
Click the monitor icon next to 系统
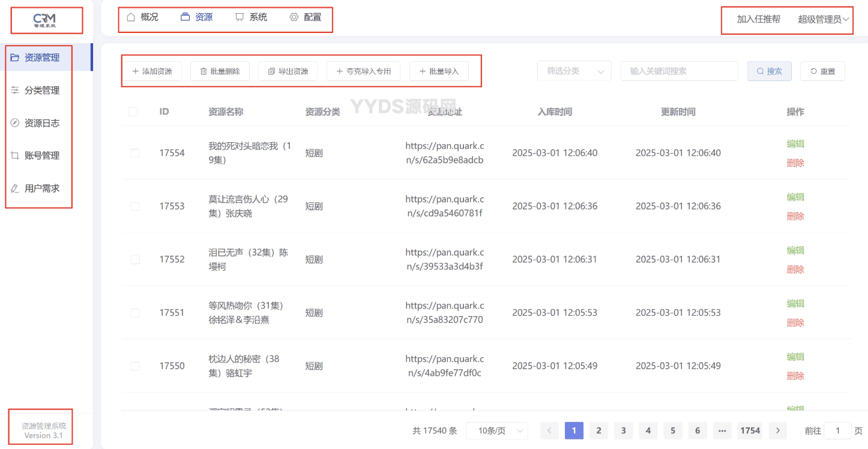point(240,17)
